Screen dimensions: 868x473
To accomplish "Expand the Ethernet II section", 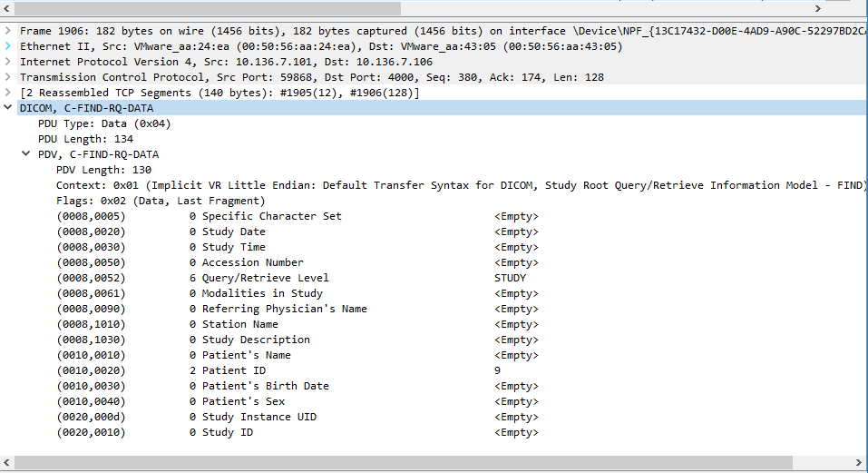I will (8, 46).
